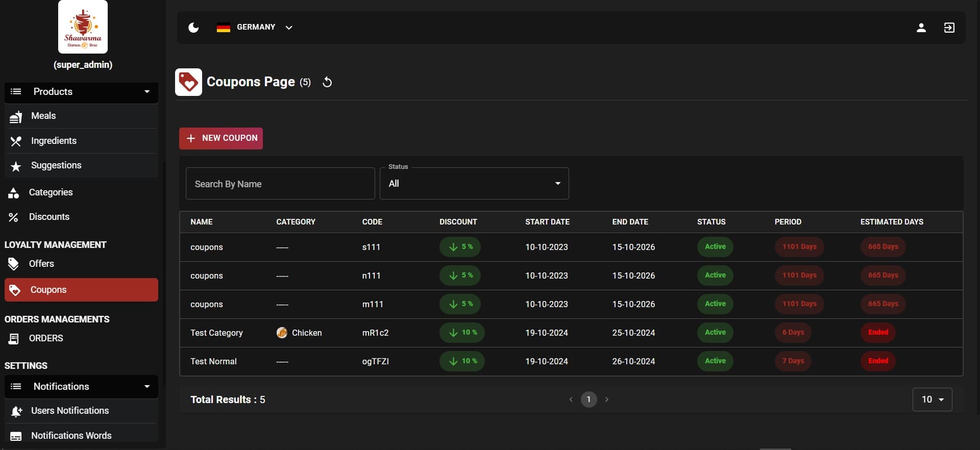Screen dimensions: 980x450
Task: Open Meals in the sidebar
Action: click(x=43, y=116)
